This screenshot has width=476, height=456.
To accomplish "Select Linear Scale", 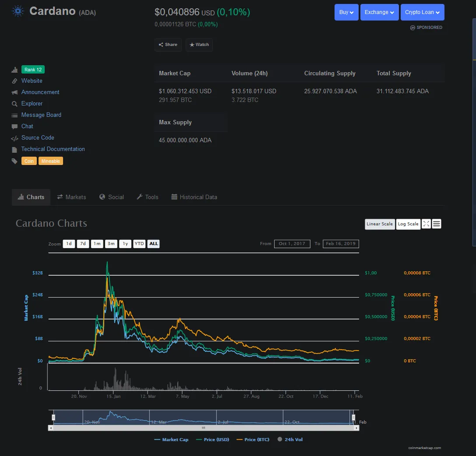I will pos(380,224).
